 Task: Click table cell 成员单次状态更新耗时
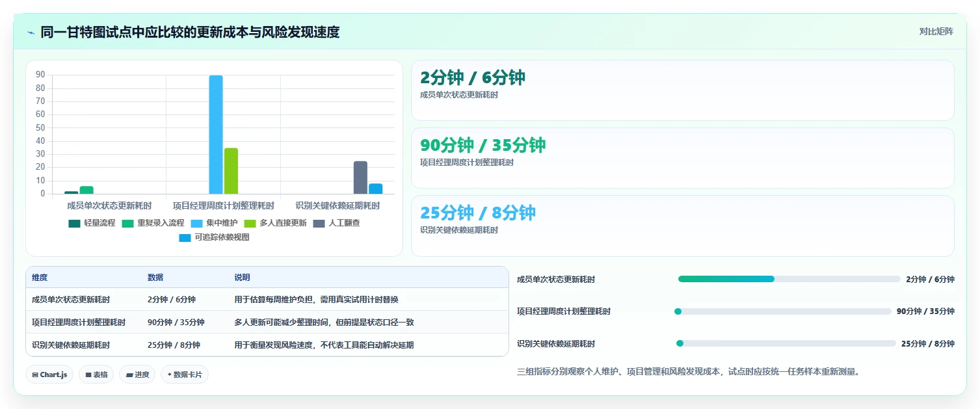coord(71,300)
